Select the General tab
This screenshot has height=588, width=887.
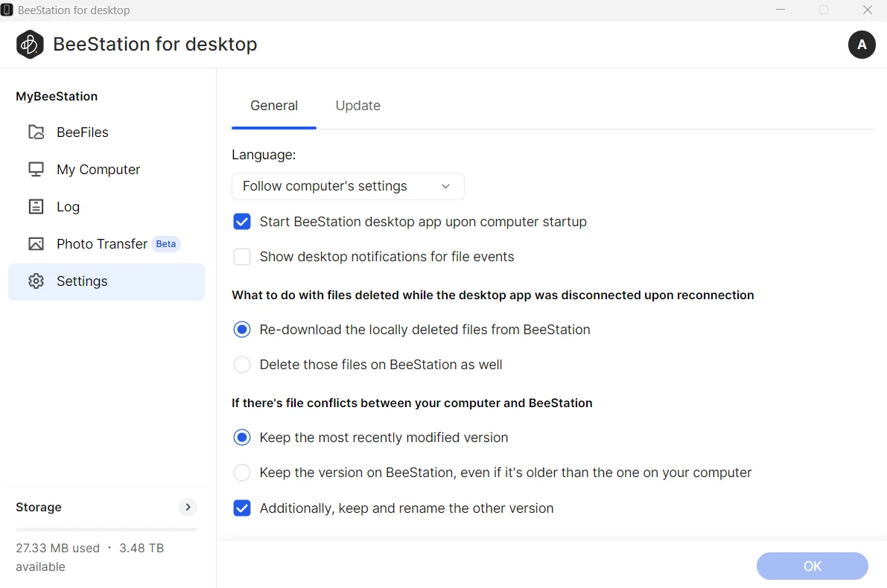[x=274, y=106]
